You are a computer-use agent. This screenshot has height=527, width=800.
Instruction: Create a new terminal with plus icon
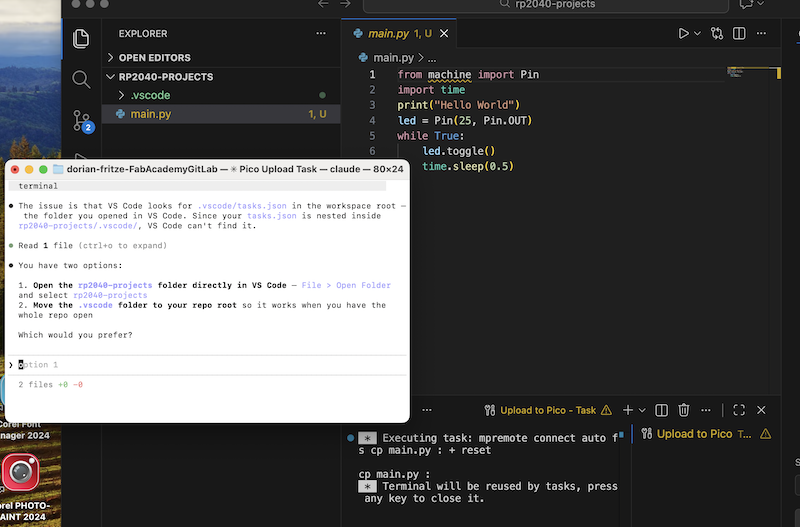pyautogui.click(x=628, y=410)
